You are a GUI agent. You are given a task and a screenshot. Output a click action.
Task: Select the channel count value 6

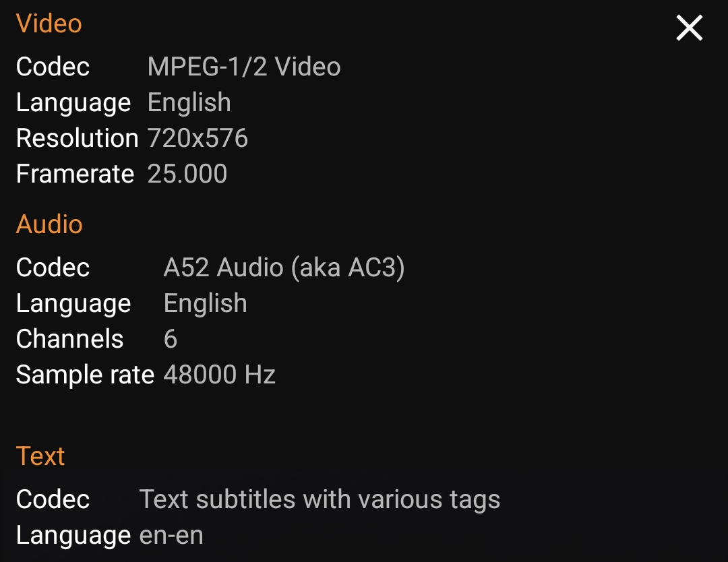click(171, 339)
